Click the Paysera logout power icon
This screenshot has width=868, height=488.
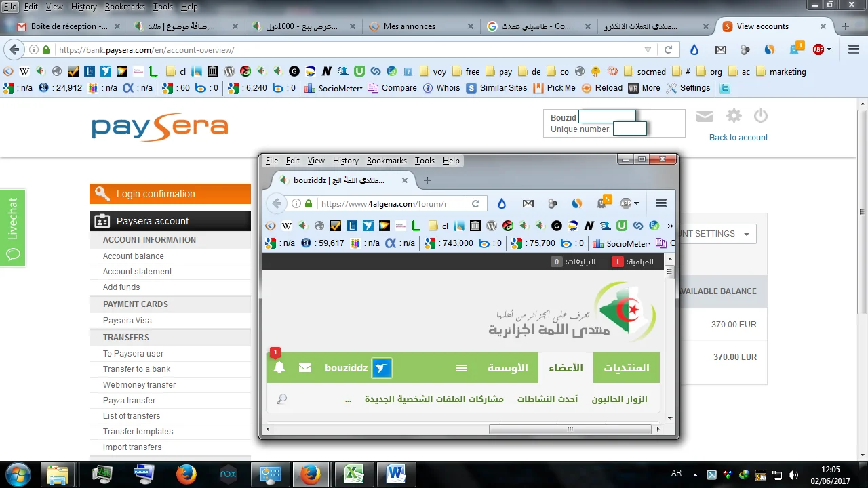760,116
